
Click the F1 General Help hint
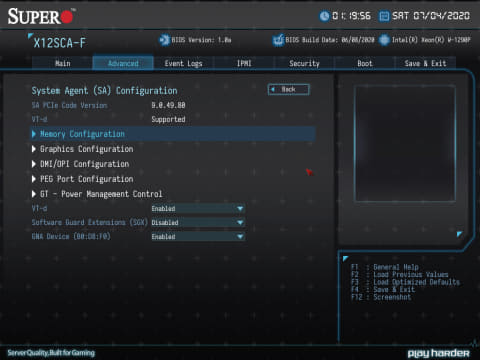(385, 267)
